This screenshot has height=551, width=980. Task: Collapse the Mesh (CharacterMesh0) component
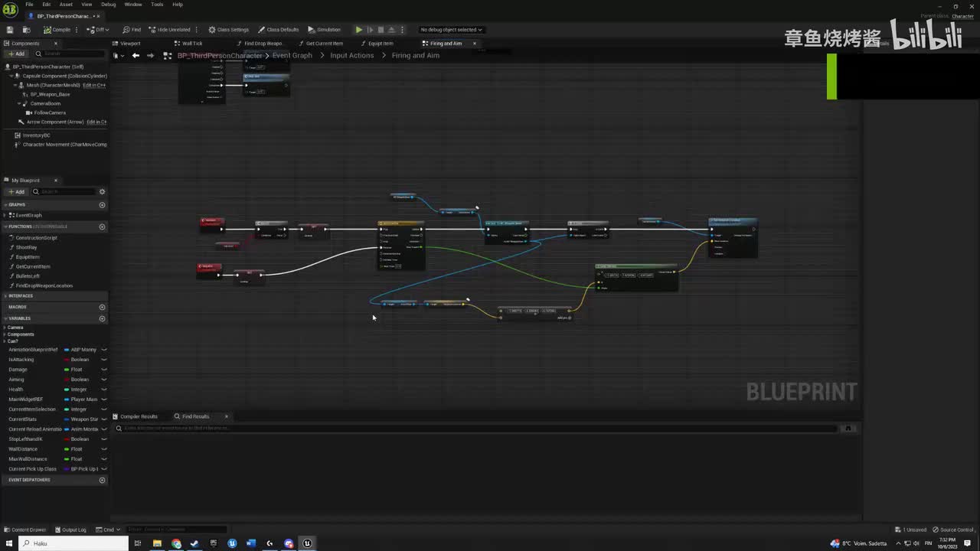(x=15, y=85)
